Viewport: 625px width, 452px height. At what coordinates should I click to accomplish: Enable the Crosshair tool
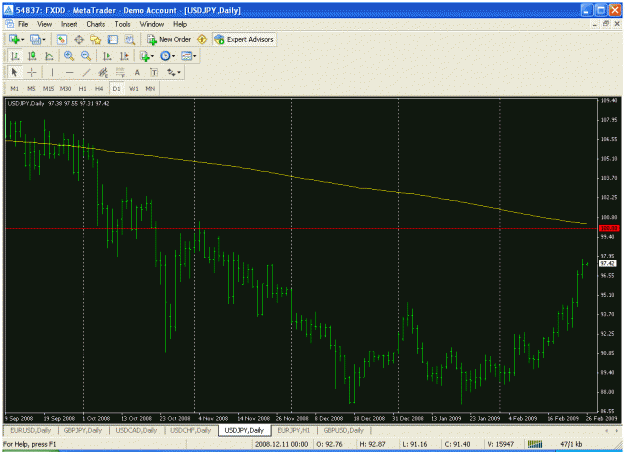tap(31, 72)
